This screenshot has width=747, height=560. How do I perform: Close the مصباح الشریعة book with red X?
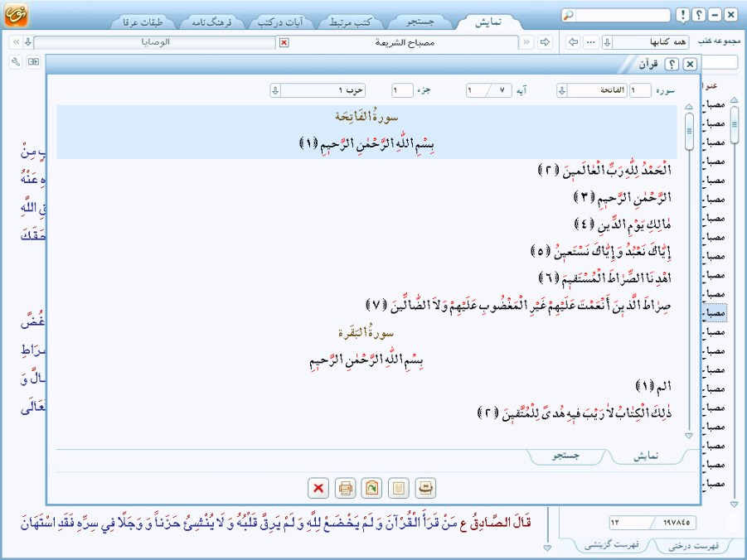coord(284,43)
